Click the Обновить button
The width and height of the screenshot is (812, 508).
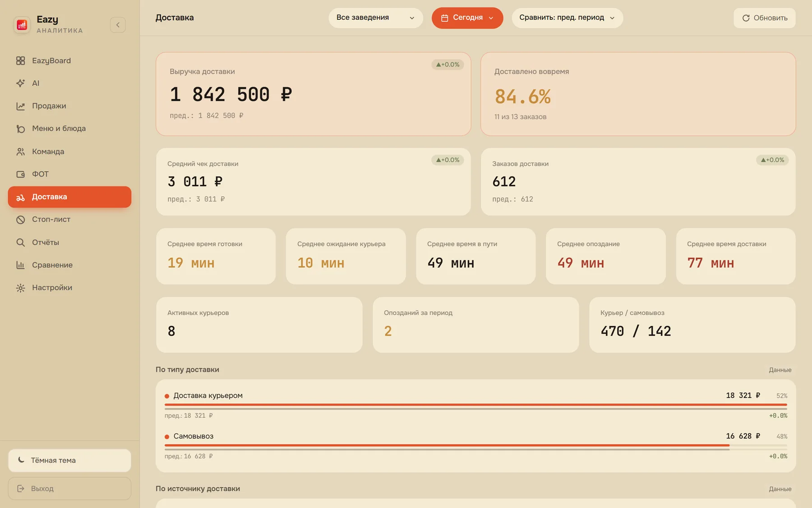tap(764, 18)
